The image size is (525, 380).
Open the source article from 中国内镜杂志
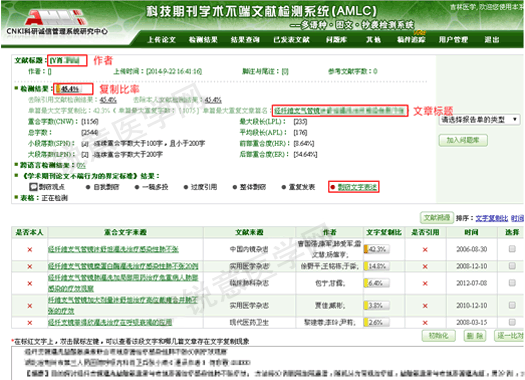pyautogui.click(x=113, y=249)
